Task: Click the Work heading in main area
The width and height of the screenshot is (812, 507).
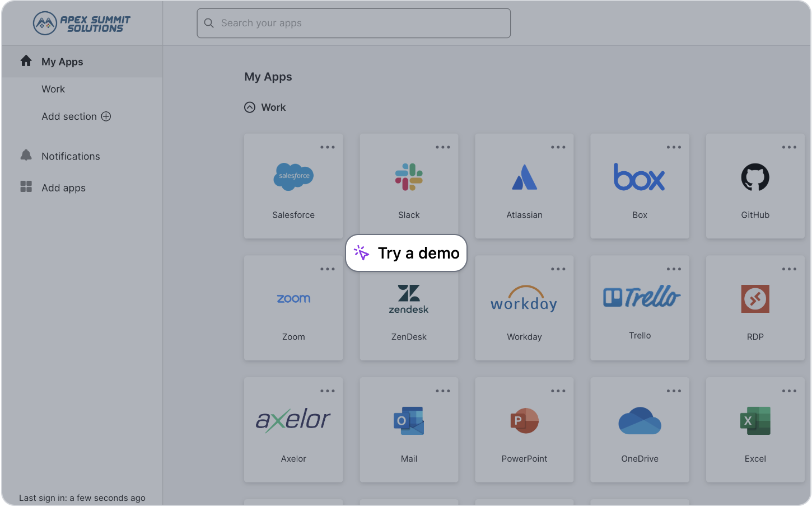Action: coord(273,107)
